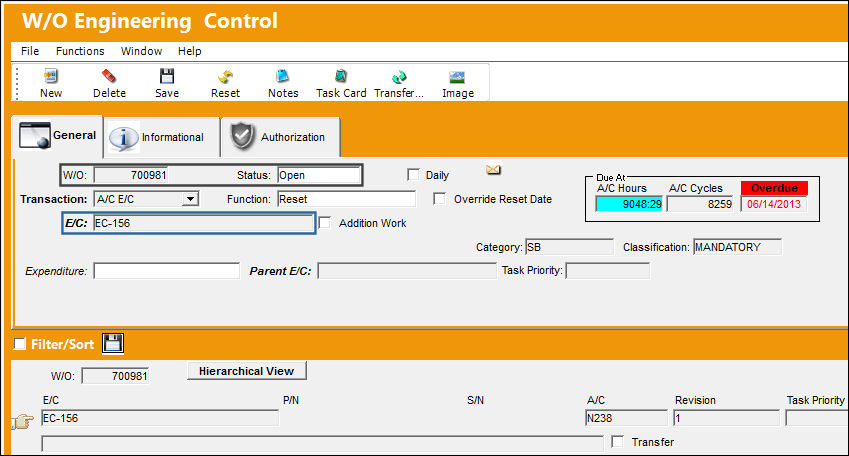Click the Task Priority field in General tab
Image resolution: width=849 pixels, height=456 pixels.
608,271
